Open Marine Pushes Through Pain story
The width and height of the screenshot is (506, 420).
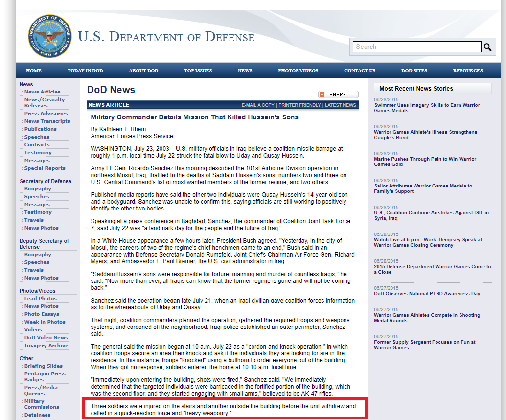click(425, 162)
